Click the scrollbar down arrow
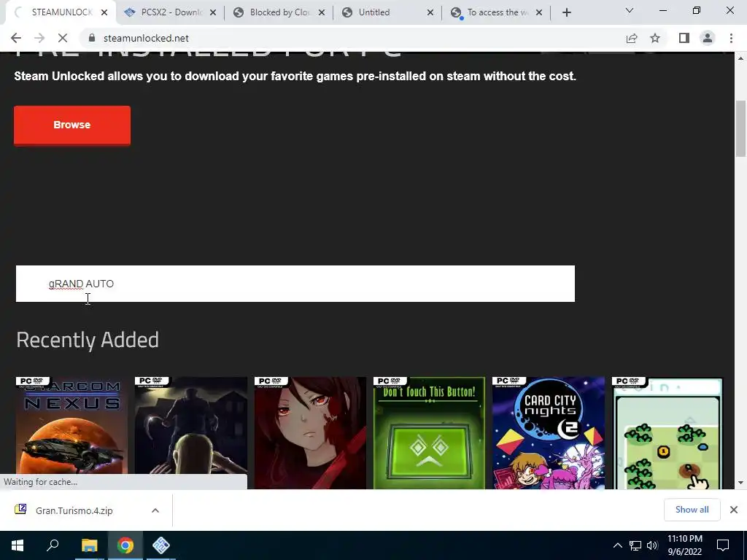 [x=741, y=483]
